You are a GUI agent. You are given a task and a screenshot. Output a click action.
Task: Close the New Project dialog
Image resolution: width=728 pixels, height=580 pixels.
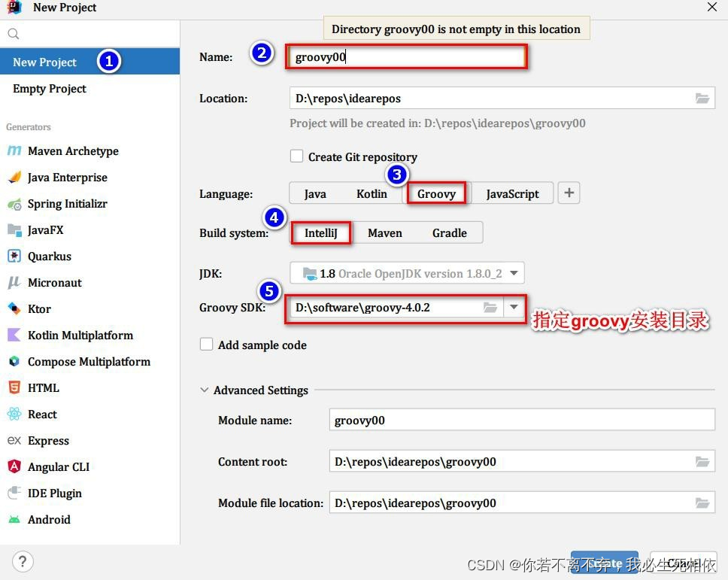[711, 7]
